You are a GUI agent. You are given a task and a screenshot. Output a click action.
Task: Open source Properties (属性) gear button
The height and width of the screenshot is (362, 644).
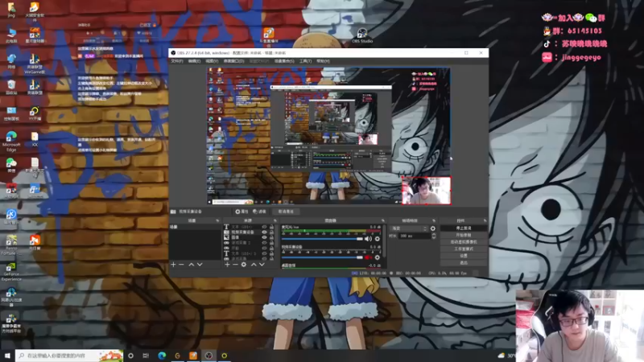[242, 212]
